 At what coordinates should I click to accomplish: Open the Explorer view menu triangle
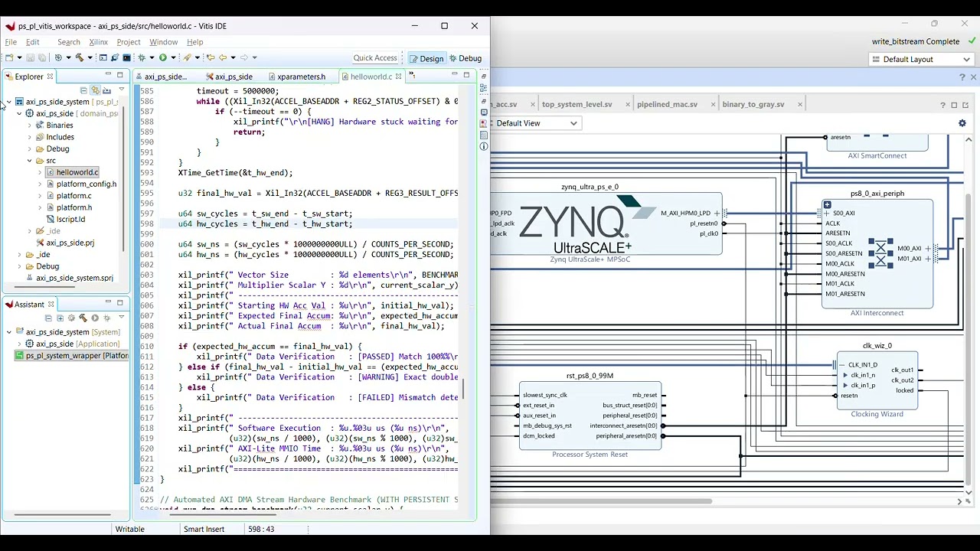pos(121,90)
